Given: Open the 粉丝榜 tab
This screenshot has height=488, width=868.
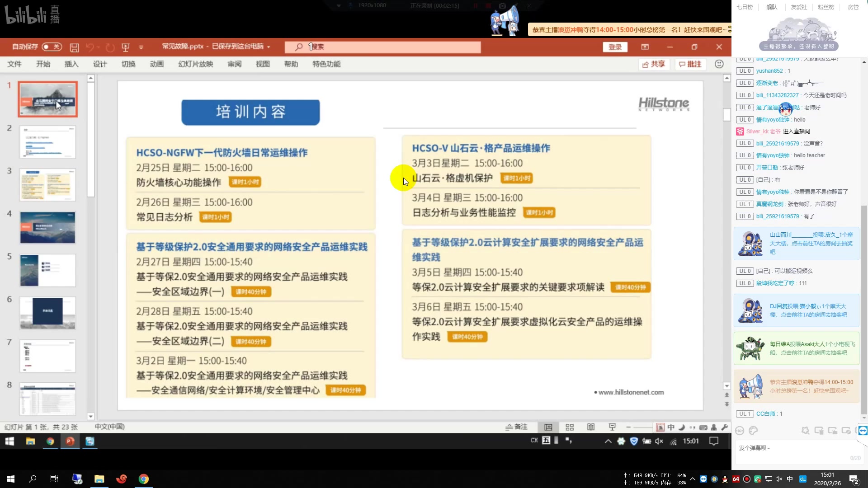Looking at the screenshot, I should pos(826,7).
